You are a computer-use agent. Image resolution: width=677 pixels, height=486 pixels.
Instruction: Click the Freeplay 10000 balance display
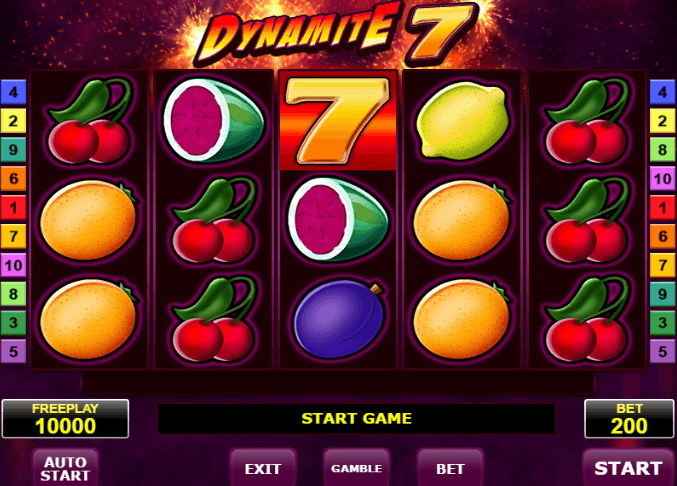(65, 419)
